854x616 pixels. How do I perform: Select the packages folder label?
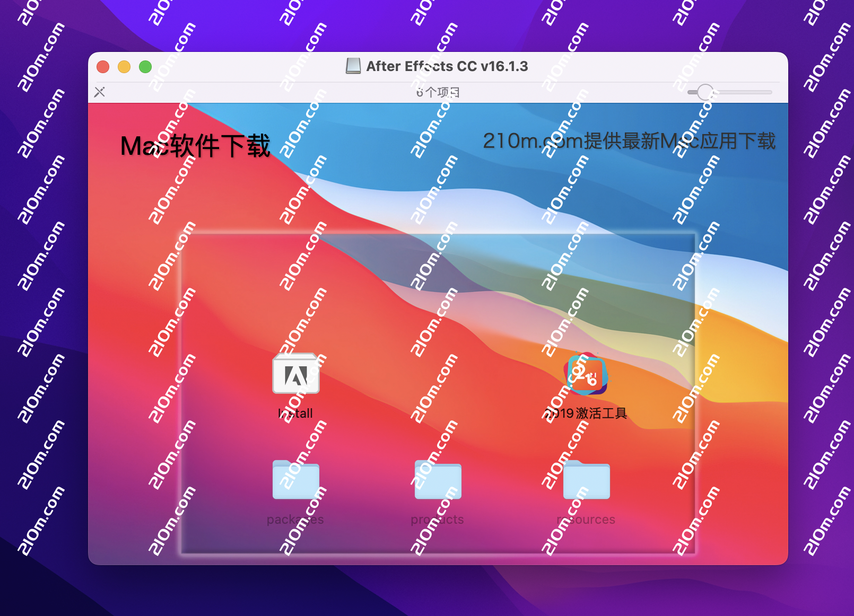(x=295, y=520)
